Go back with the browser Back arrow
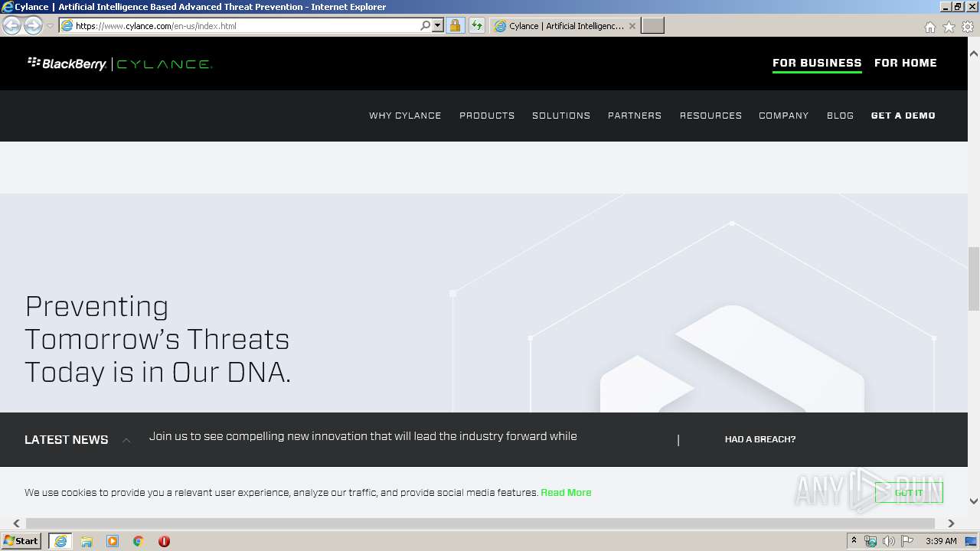980x551 pixels. (x=11, y=25)
